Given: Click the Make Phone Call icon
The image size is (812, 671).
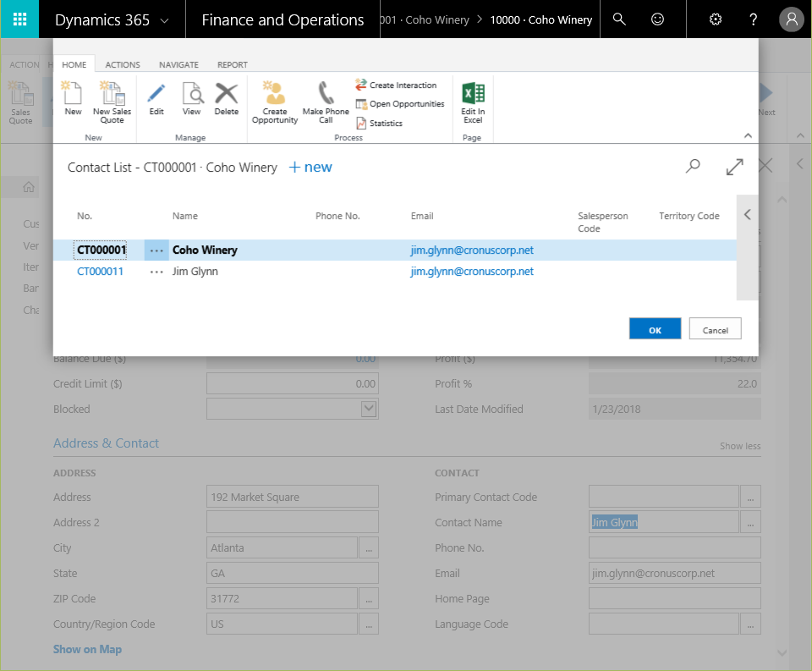Looking at the screenshot, I should pos(326,102).
